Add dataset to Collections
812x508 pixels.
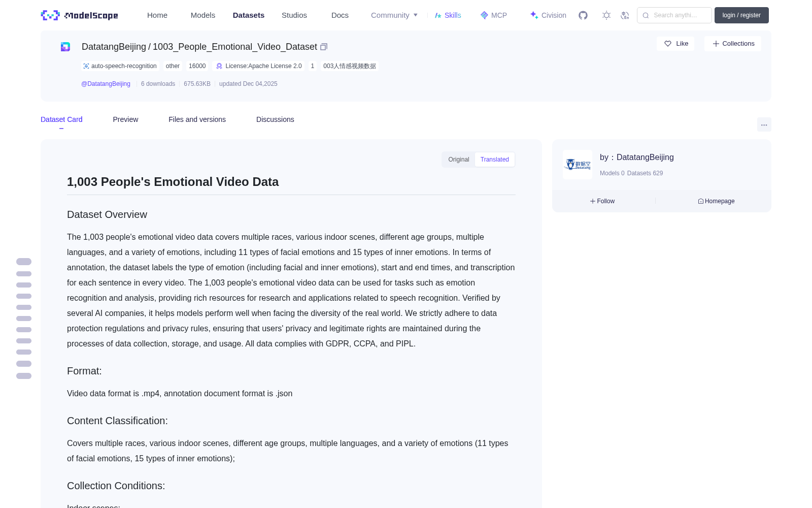(733, 44)
